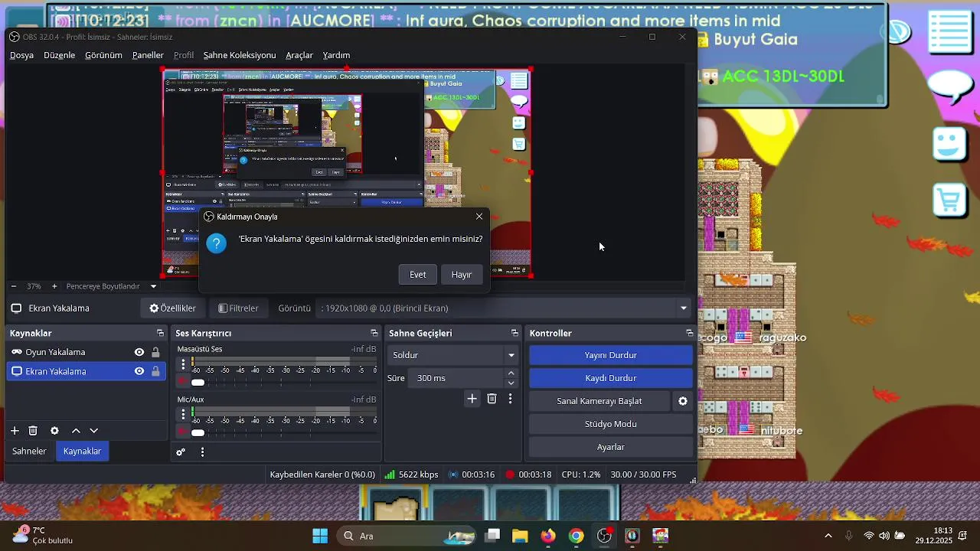980x551 pixels.
Task: Expand the Pencereye Boyutlandır scaling dropdown
Action: (153, 286)
